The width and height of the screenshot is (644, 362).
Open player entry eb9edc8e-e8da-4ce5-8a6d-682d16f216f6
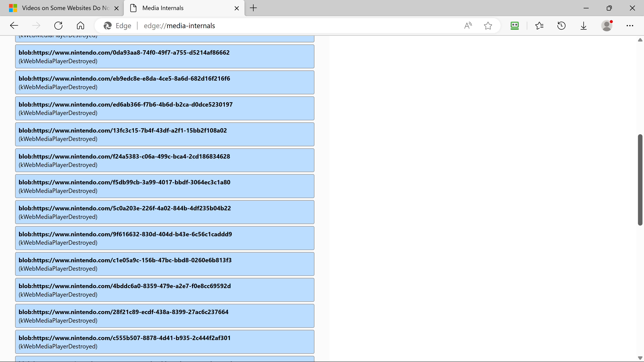tap(165, 82)
